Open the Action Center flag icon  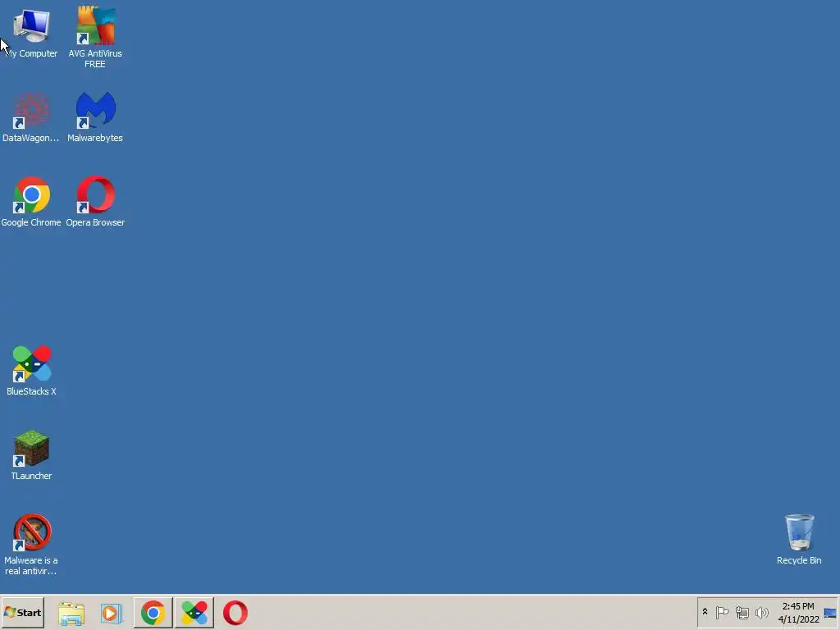(x=722, y=612)
